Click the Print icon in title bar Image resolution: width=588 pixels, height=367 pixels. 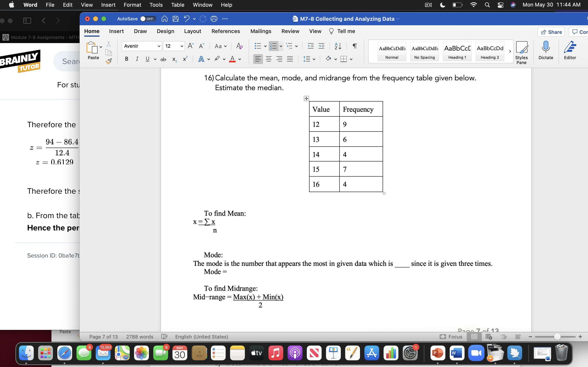pos(214,19)
